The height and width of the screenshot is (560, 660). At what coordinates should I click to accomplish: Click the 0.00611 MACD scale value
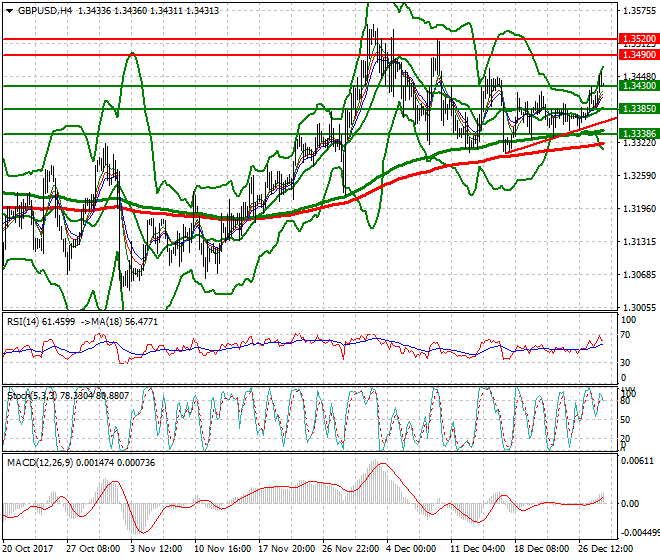pos(637,461)
